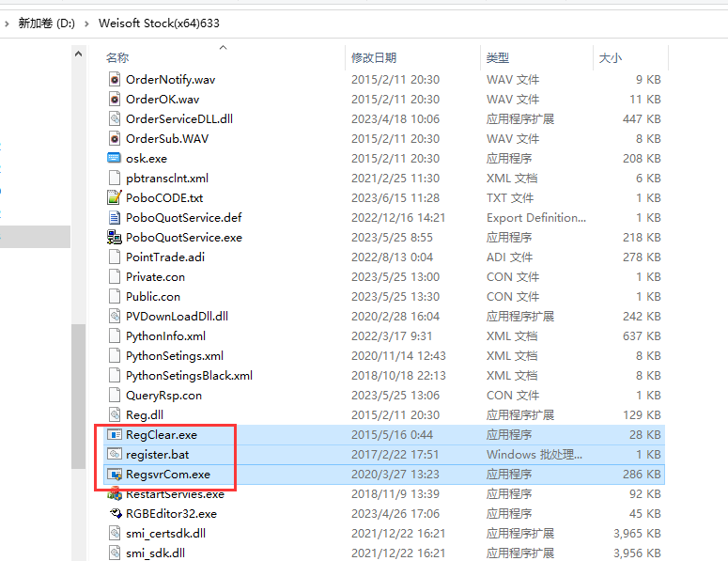Select the RegClear.exe program icon
728x561 pixels.
pyautogui.click(x=115, y=435)
